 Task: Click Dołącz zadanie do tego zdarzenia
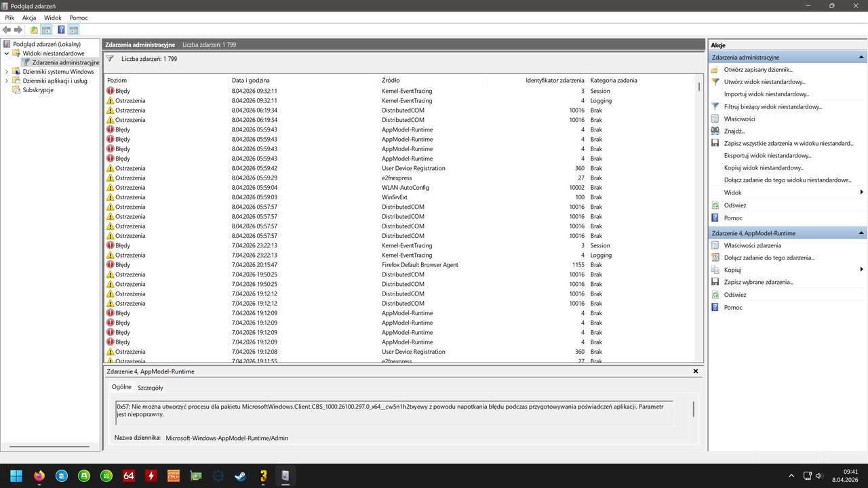coord(769,258)
